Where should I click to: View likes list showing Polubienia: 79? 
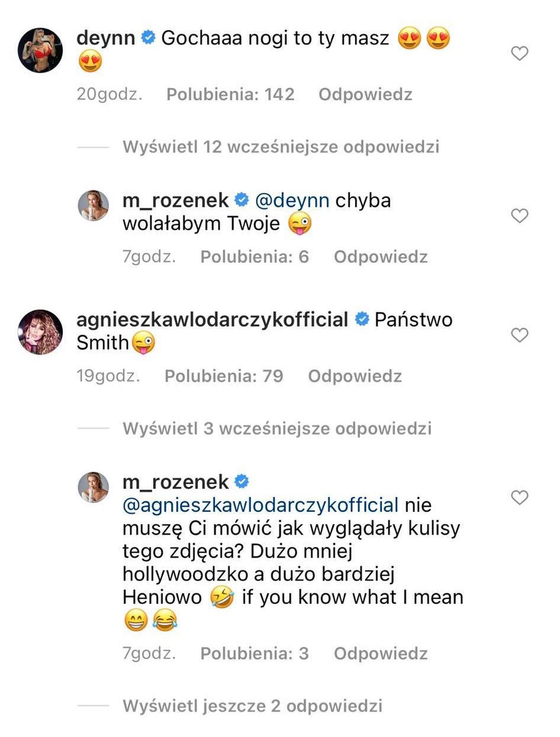tap(224, 376)
